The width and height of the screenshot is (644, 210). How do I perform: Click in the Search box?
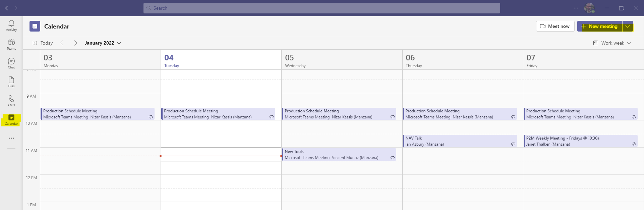click(322, 8)
